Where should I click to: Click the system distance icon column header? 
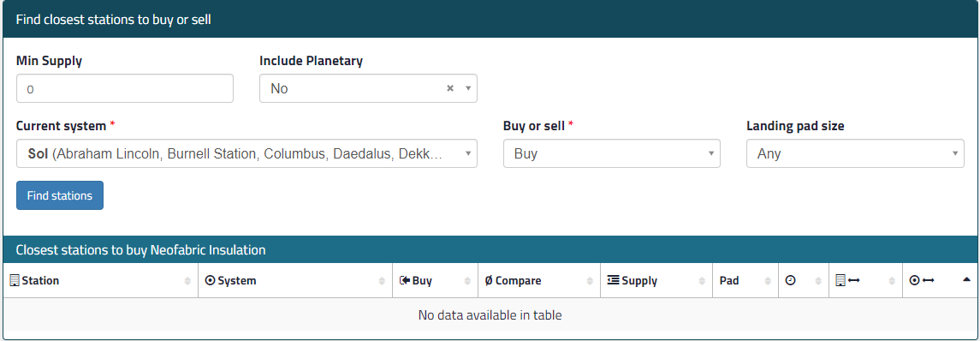pyautogui.click(x=922, y=281)
